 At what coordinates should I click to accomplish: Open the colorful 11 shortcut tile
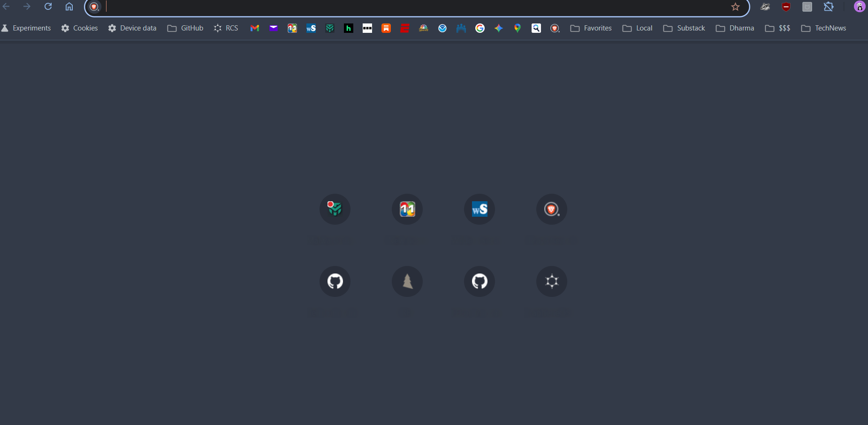point(407,209)
